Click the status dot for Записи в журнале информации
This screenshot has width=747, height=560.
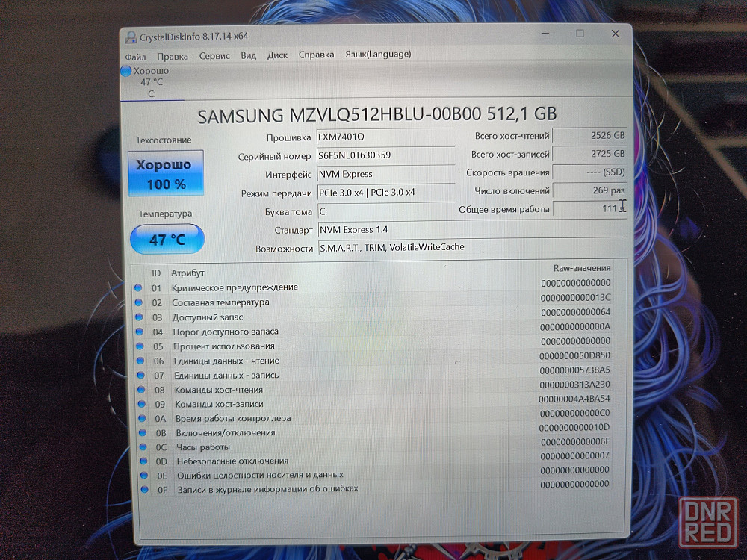tap(145, 489)
